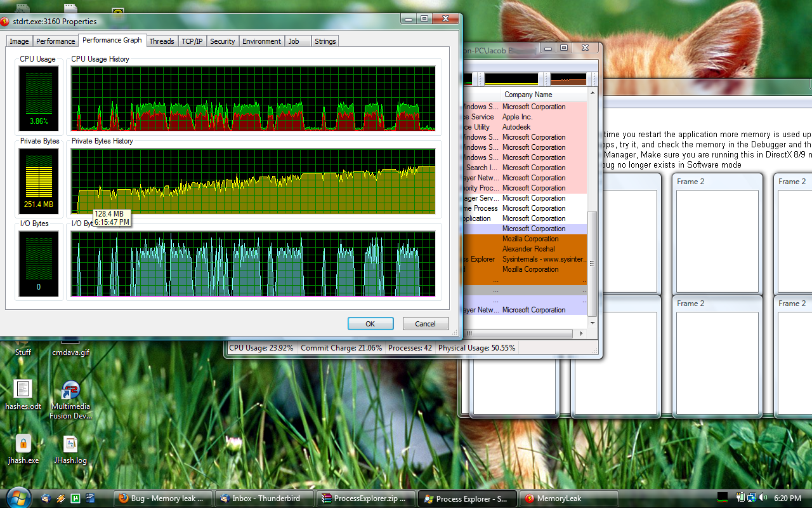
Task: Click Cancel in the Properties dialog
Action: click(x=425, y=324)
